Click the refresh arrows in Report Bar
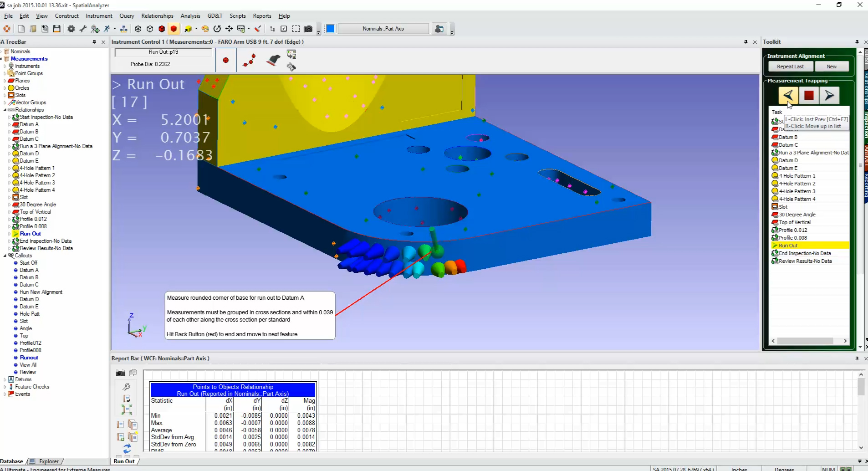This screenshot has height=471, width=868. point(127,448)
